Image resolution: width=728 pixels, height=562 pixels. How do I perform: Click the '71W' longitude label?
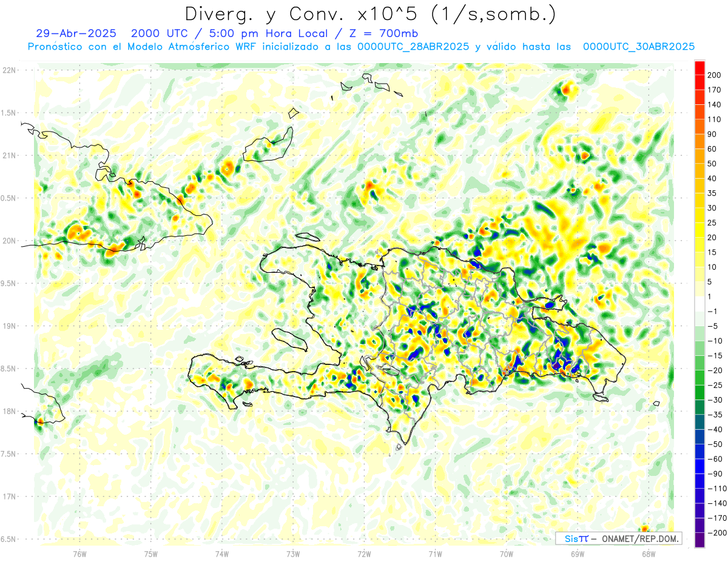tap(435, 554)
